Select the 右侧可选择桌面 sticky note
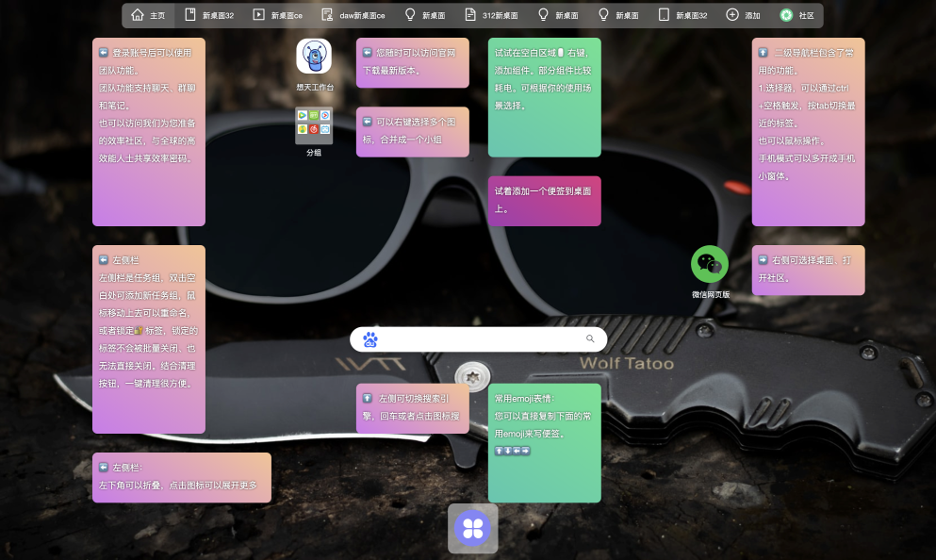The height and width of the screenshot is (560, 936). [x=808, y=270]
